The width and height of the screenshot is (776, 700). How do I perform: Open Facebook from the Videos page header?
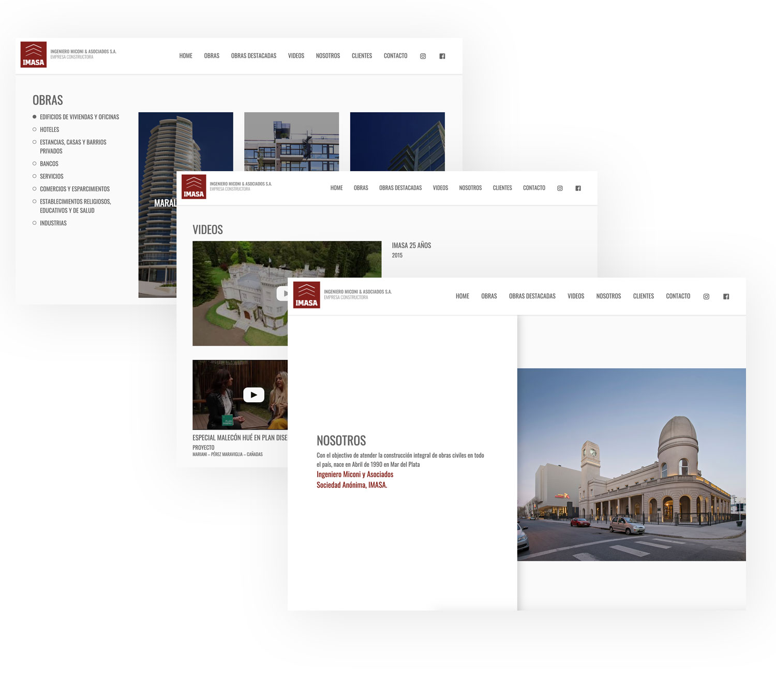(x=578, y=188)
